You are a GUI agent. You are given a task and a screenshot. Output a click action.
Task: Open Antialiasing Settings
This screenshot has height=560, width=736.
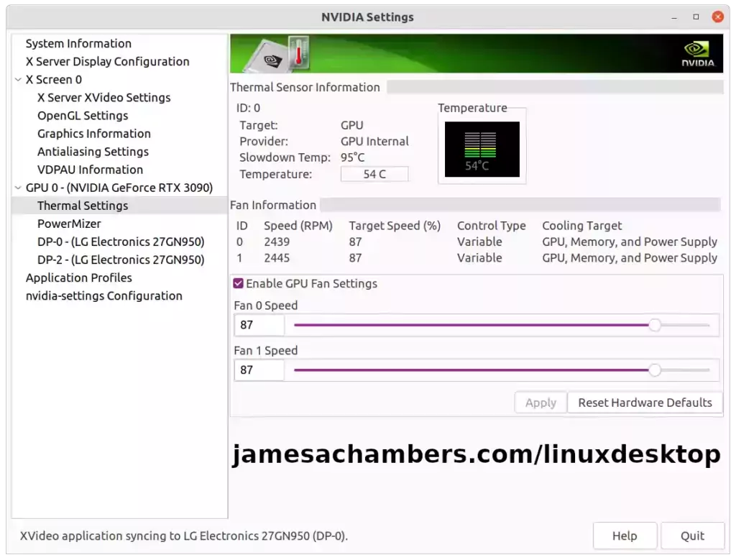point(93,152)
